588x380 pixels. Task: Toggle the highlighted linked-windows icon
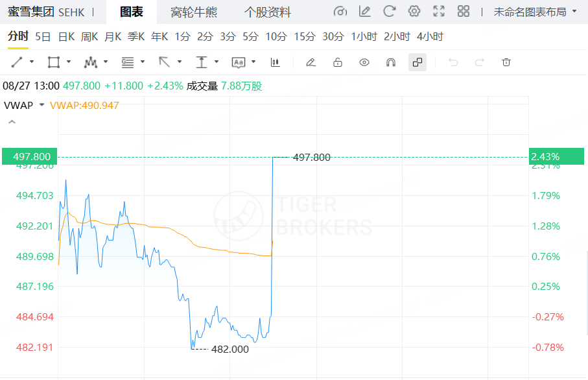tap(417, 62)
